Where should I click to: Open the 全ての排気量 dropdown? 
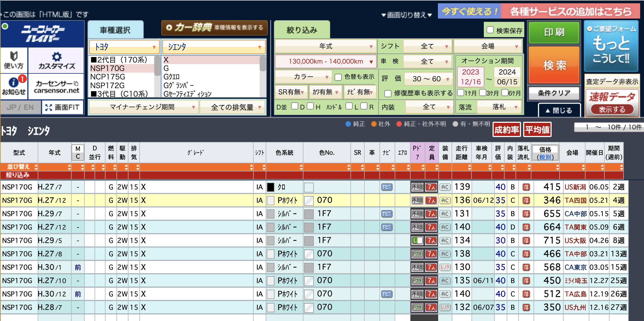[233, 107]
